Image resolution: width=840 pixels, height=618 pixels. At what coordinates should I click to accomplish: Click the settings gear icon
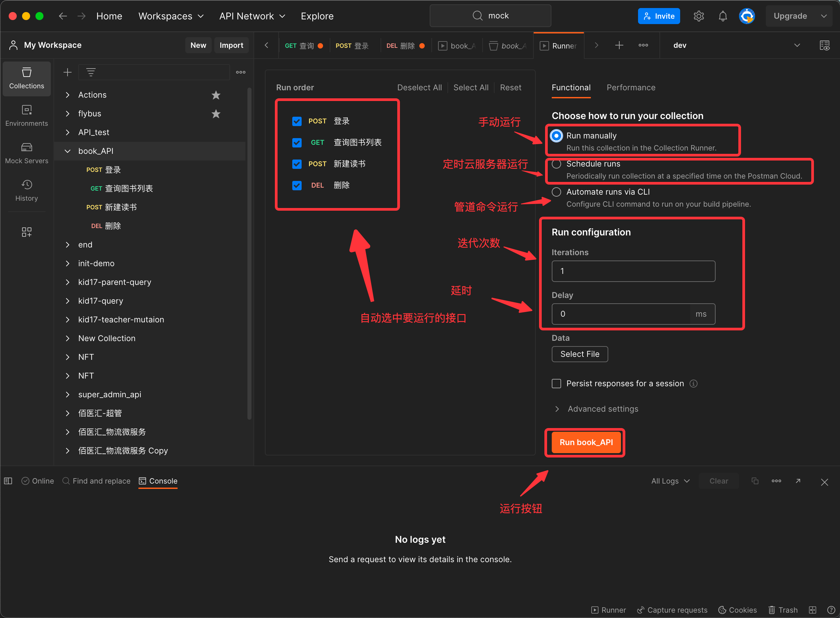[x=699, y=16]
